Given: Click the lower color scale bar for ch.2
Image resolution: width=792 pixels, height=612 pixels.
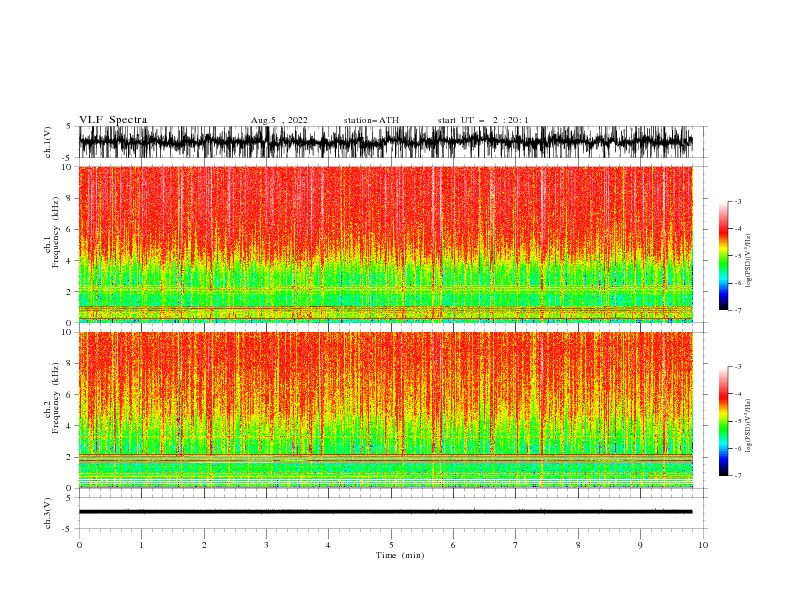Looking at the screenshot, I should coord(724,421).
